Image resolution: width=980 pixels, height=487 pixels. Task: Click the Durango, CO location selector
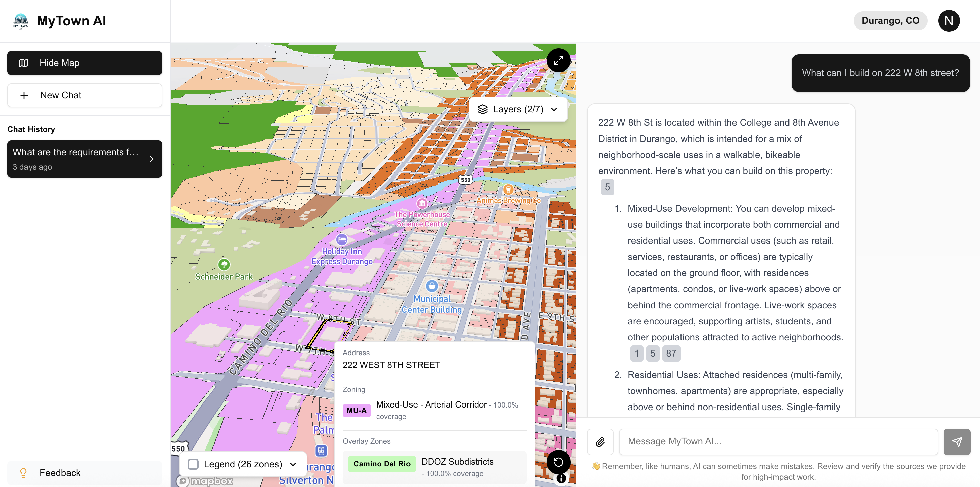(x=890, y=20)
